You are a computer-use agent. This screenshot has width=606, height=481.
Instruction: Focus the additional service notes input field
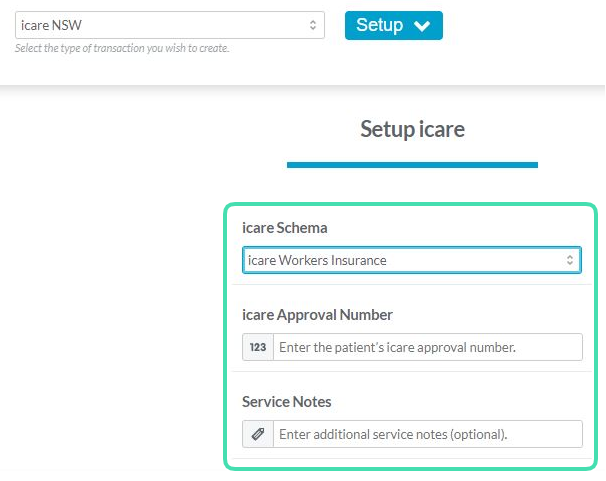click(x=428, y=434)
